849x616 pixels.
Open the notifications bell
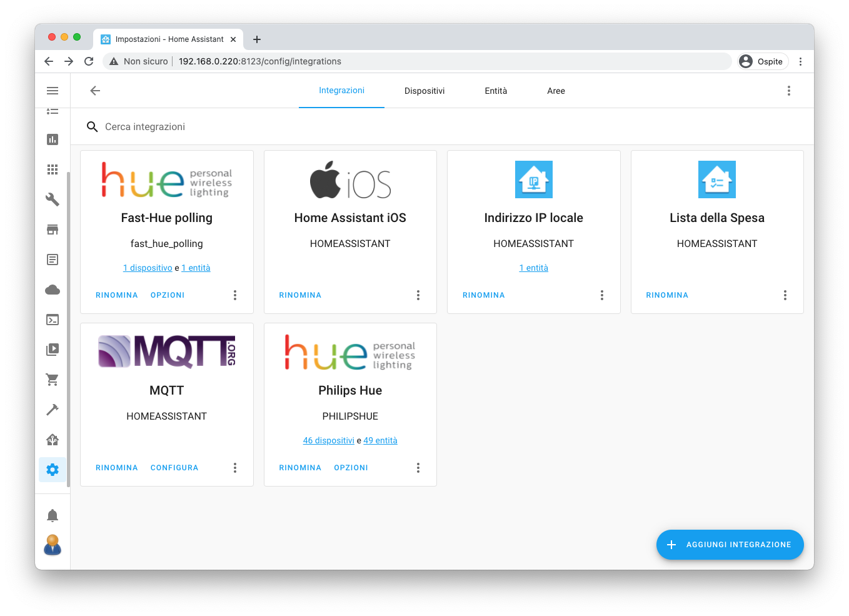(53, 515)
